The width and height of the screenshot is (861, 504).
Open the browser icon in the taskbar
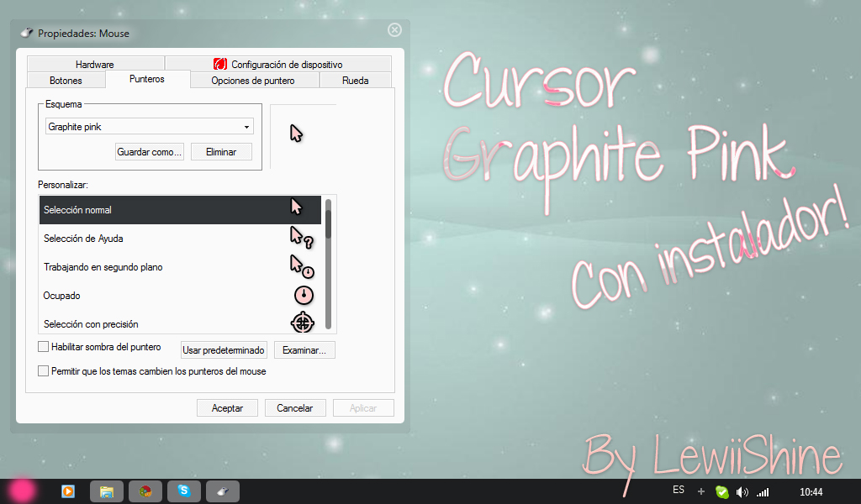[145, 491]
